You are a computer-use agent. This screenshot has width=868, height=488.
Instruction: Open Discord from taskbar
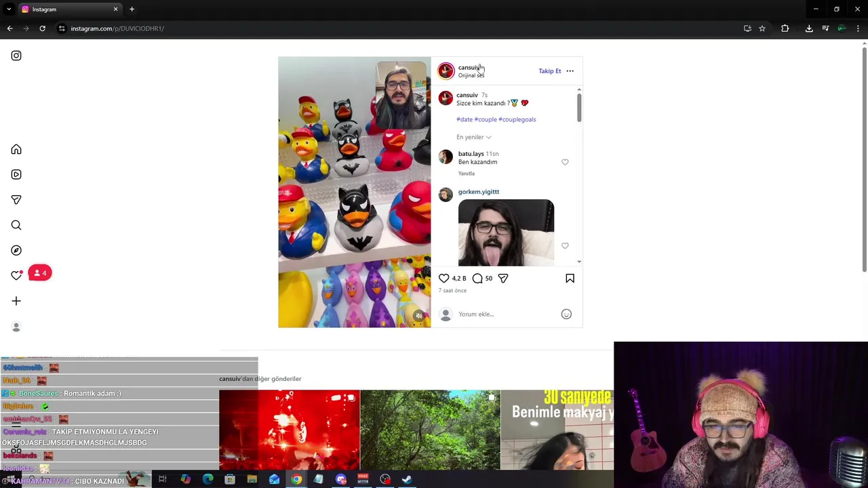tap(341, 479)
